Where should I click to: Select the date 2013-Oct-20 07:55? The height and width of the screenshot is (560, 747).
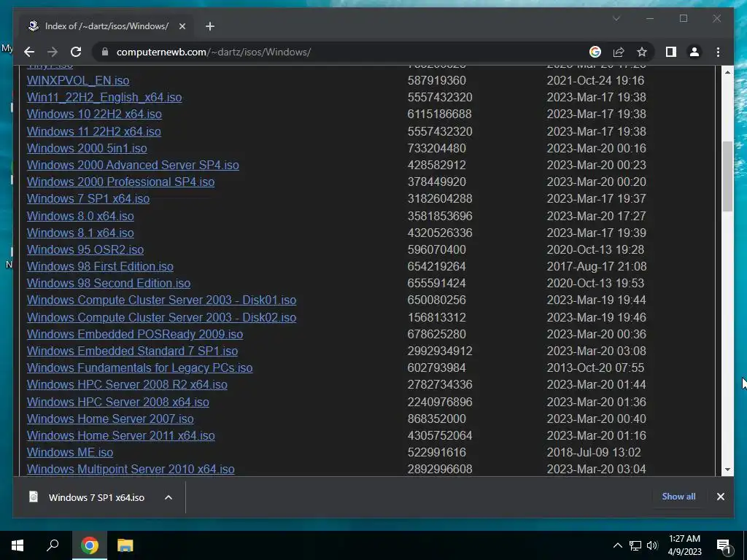(595, 367)
